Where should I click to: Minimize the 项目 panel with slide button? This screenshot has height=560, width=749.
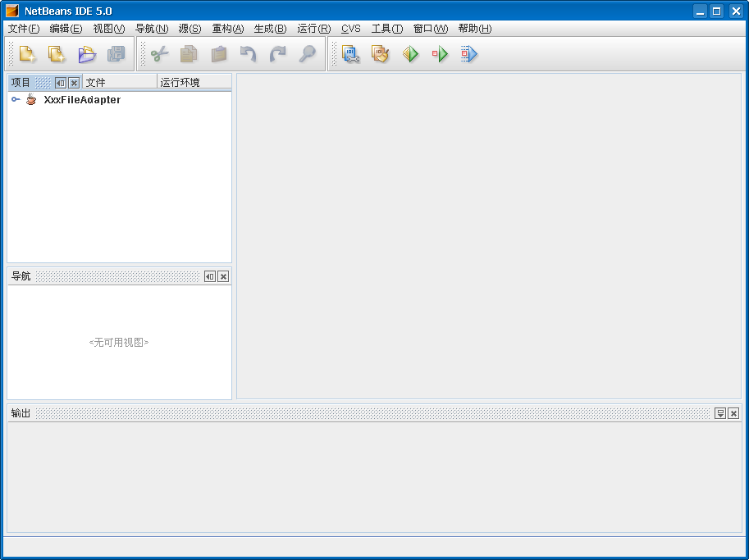click(61, 83)
